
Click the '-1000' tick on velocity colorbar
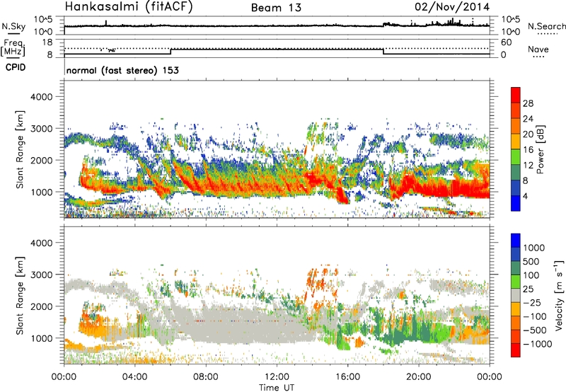537,344
